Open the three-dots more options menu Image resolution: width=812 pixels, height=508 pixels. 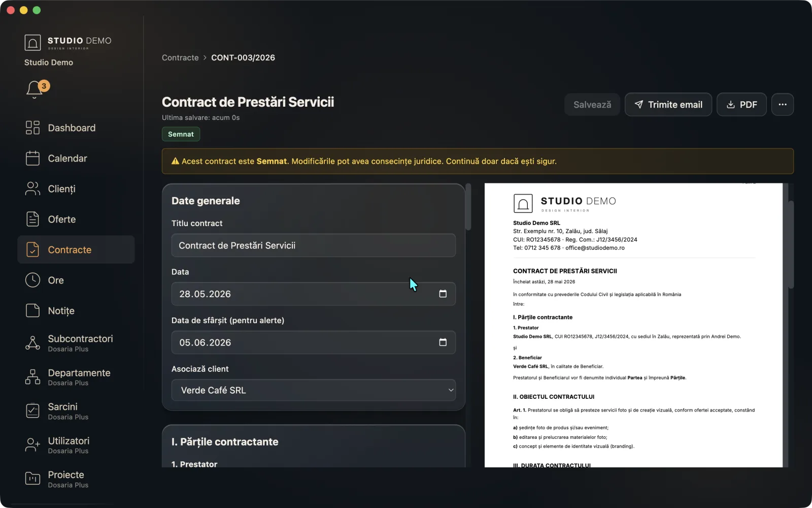tap(783, 105)
